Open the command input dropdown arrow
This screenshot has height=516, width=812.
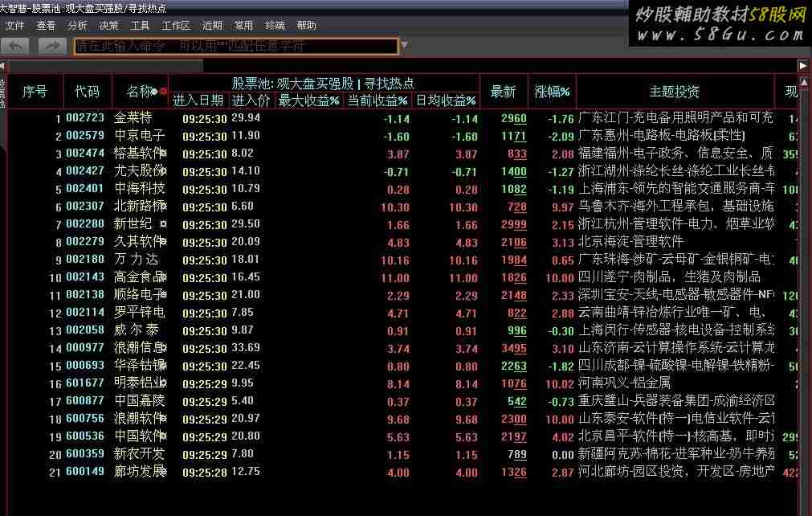click(405, 46)
